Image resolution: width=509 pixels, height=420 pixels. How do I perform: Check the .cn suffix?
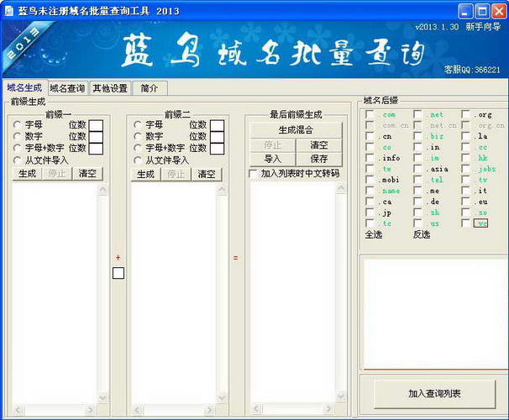(370, 136)
